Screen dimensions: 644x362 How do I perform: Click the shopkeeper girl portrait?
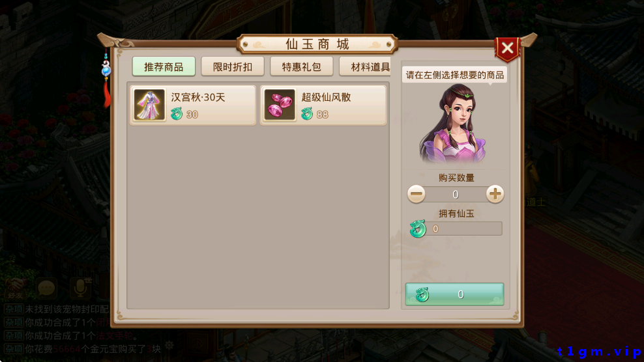[454, 124]
